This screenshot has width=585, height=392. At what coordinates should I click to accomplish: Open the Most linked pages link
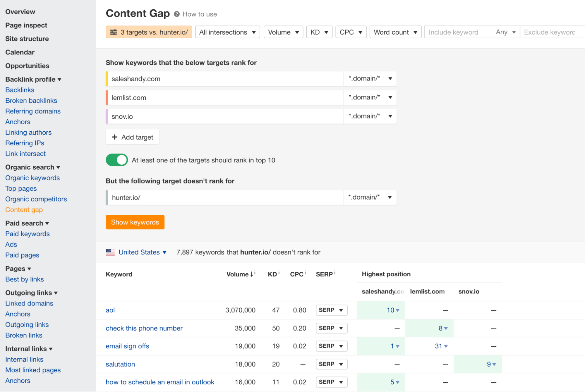(x=33, y=370)
